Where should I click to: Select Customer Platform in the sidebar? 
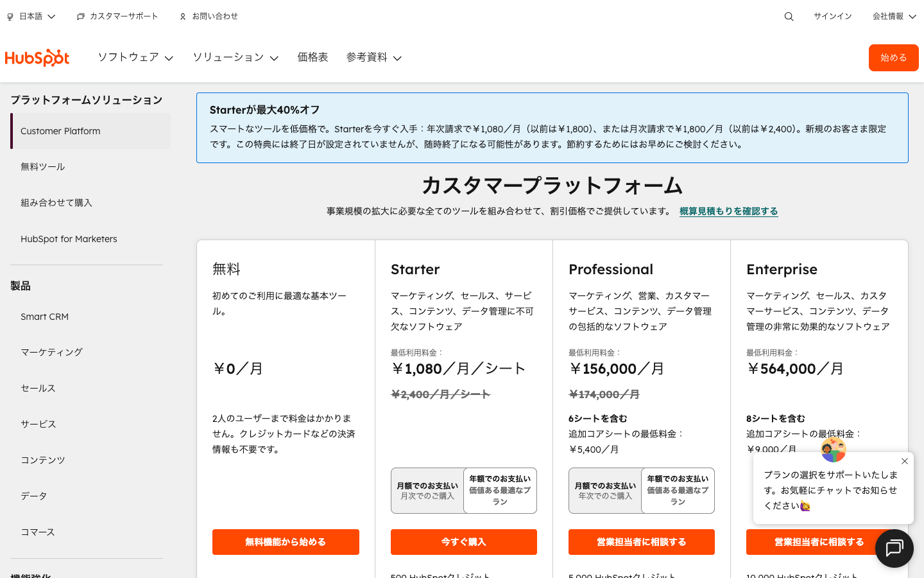pyautogui.click(x=60, y=131)
